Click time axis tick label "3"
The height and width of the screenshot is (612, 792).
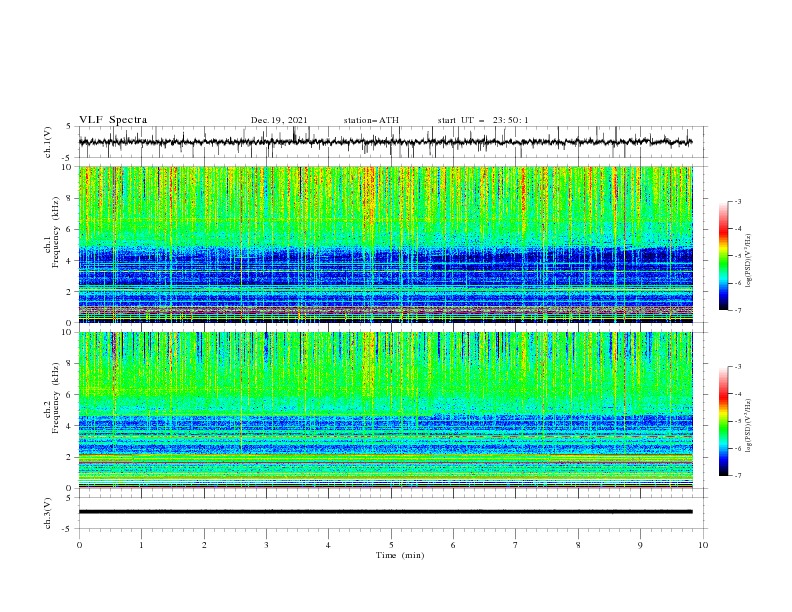(266, 545)
